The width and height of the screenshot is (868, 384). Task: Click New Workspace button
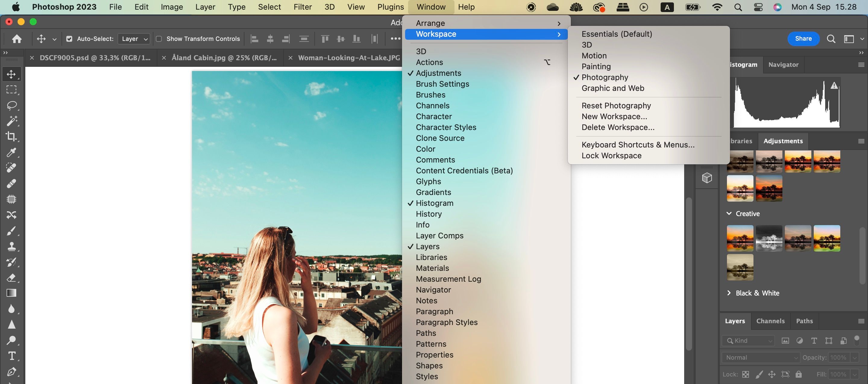click(615, 116)
